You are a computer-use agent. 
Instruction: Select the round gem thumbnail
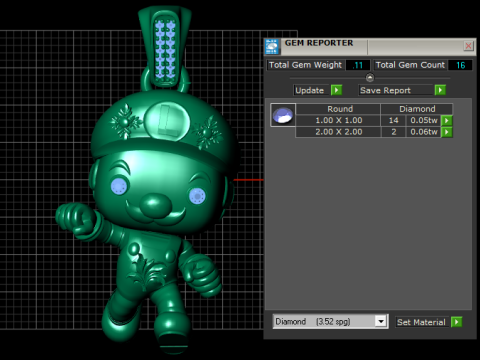(283, 115)
